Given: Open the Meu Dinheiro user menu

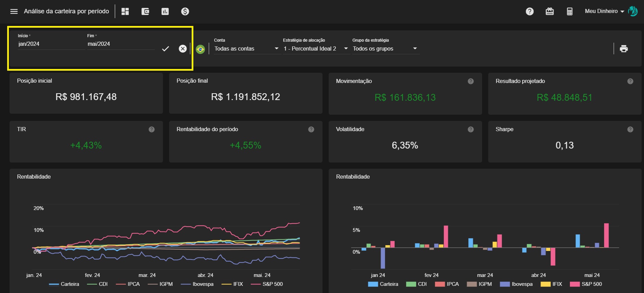Looking at the screenshot, I should [604, 11].
